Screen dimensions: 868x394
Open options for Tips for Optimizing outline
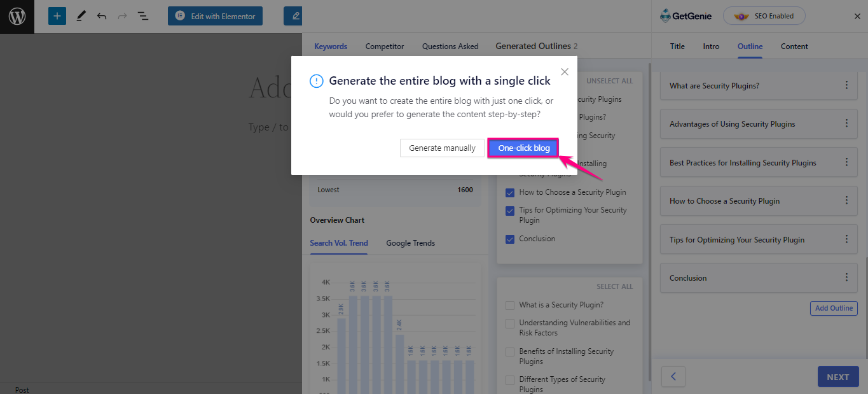point(846,239)
